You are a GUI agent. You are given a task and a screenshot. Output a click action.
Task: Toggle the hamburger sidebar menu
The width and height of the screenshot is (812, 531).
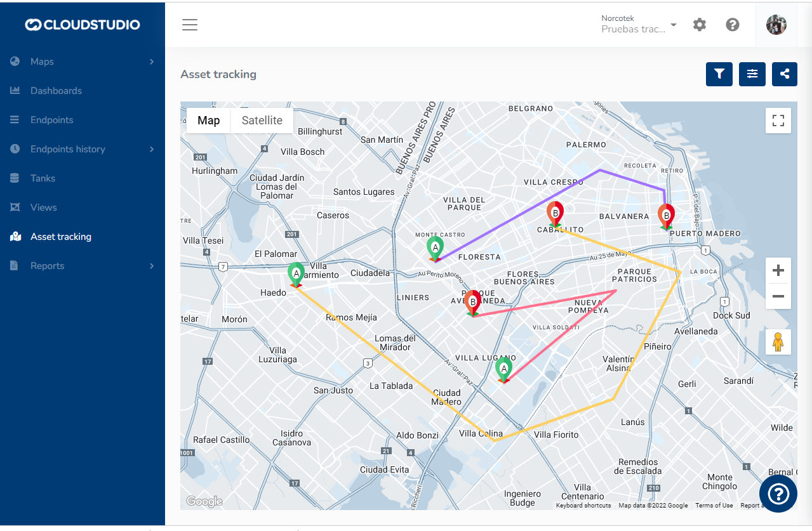(190, 25)
